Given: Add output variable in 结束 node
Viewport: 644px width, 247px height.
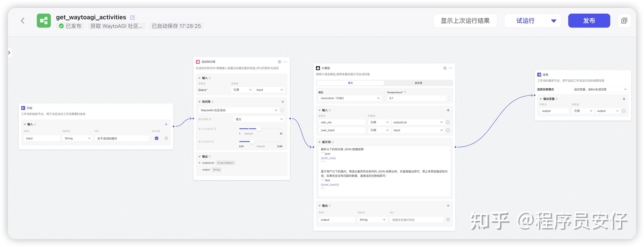Looking at the screenshot, I should coord(624,99).
